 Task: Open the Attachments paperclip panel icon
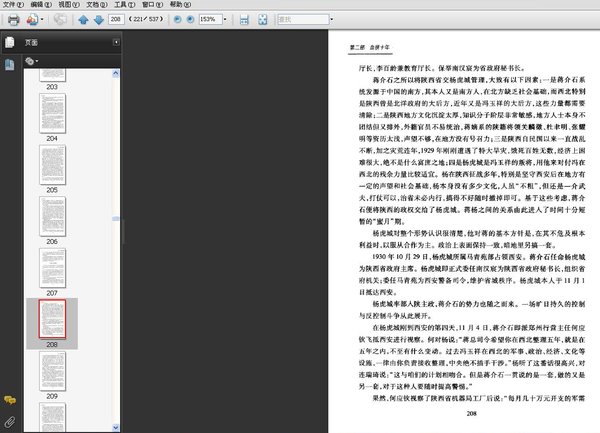tap(9, 421)
